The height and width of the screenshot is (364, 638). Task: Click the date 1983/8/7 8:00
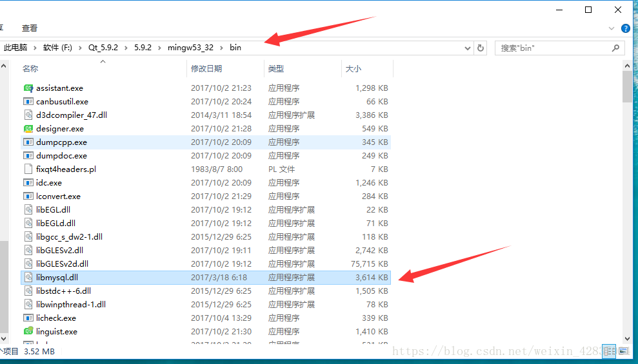click(x=217, y=169)
